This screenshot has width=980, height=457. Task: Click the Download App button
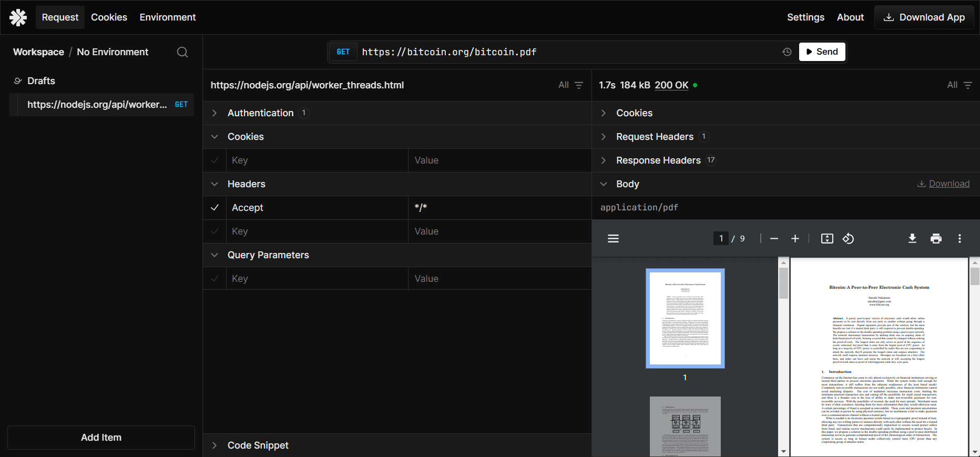924,17
